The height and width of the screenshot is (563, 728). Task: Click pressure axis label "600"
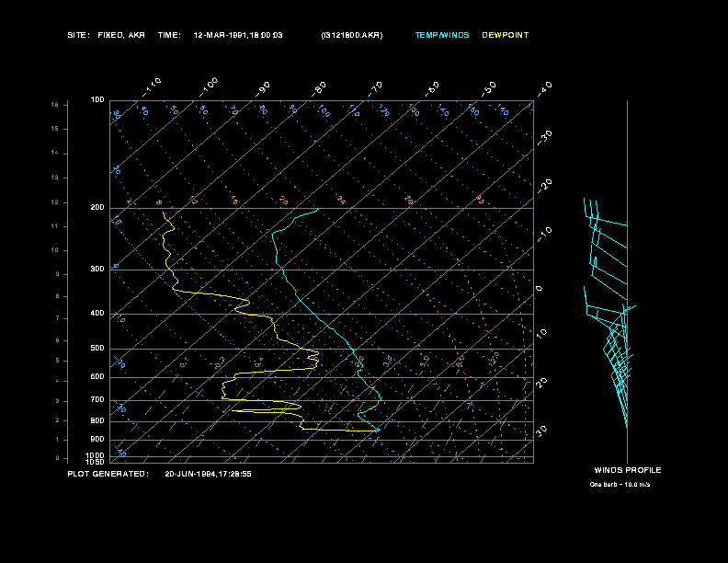(x=97, y=377)
